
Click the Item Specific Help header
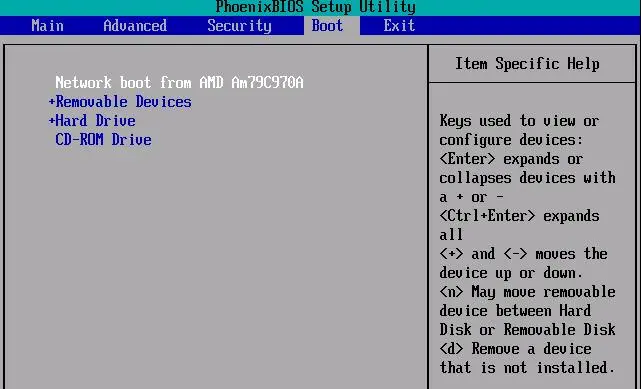point(527,64)
